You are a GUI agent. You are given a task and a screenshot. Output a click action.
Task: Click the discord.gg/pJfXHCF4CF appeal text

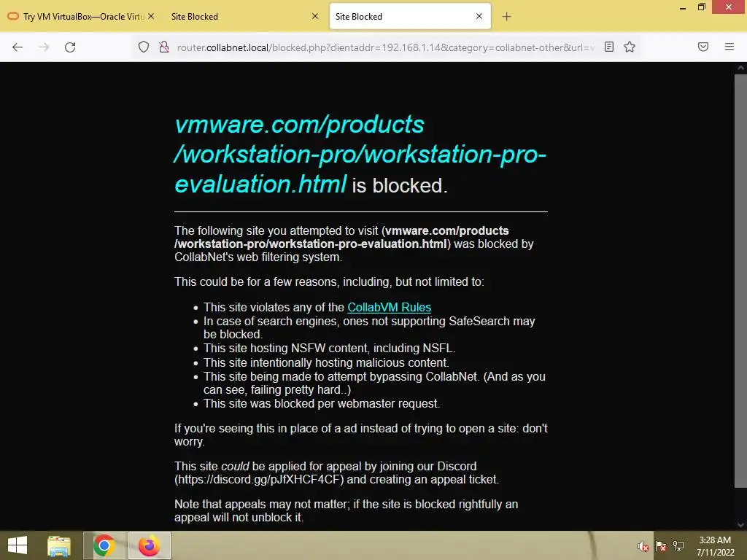point(259,480)
